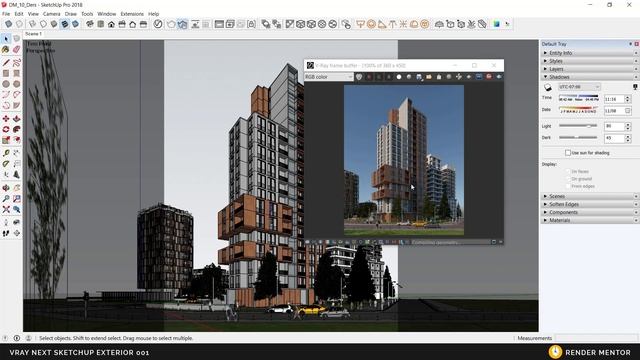The image size is (640, 360).
Task: Add V-Ray dome light icon
Action: (x=413, y=24)
